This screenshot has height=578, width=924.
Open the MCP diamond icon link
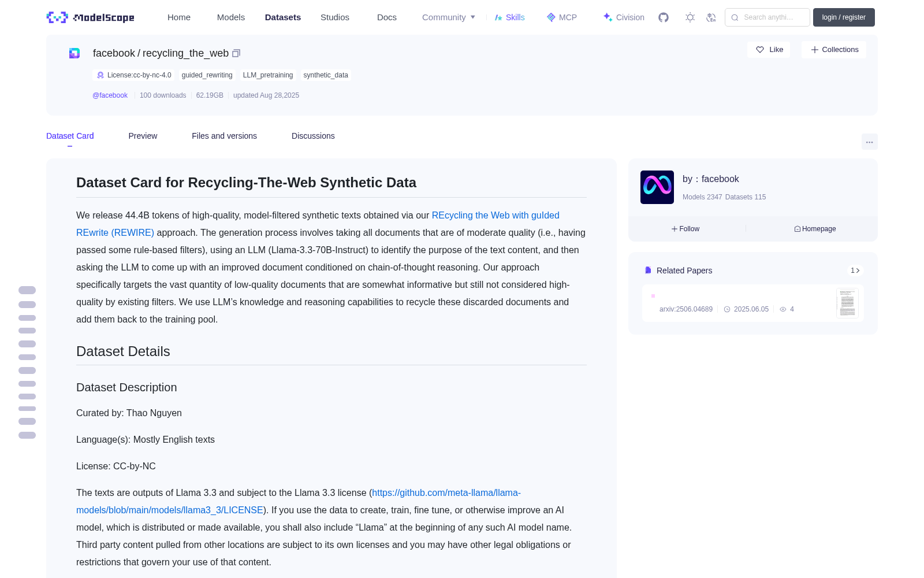(x=562, y=17)
